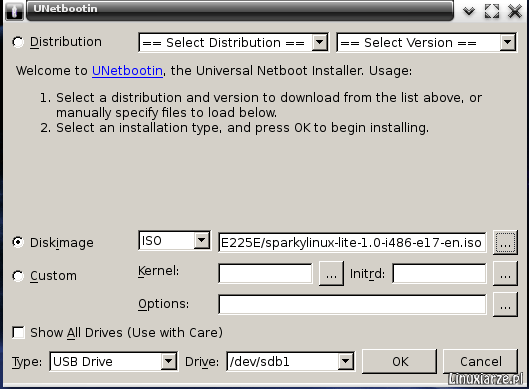Maximize the UNetbootin window
The width and height of the screenshot is (529, 389).
point(492,11)
